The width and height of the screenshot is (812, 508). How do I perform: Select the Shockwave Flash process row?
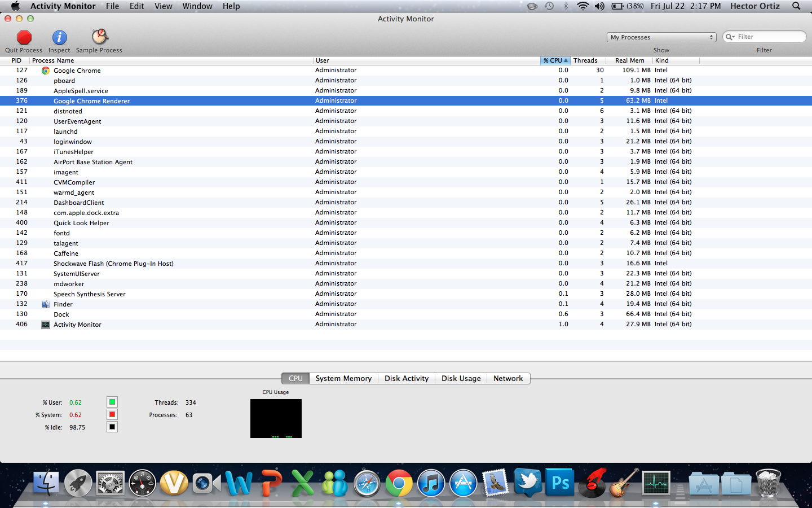(406, 264)
